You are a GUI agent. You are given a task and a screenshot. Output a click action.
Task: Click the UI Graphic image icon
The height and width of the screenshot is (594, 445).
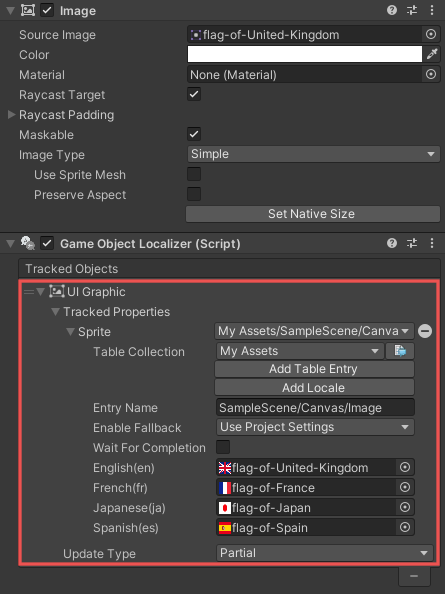56,292
